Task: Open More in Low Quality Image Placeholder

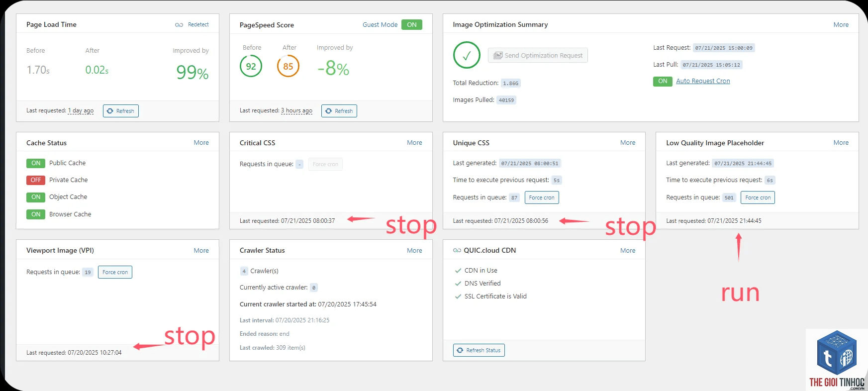Action: (841, 143)
